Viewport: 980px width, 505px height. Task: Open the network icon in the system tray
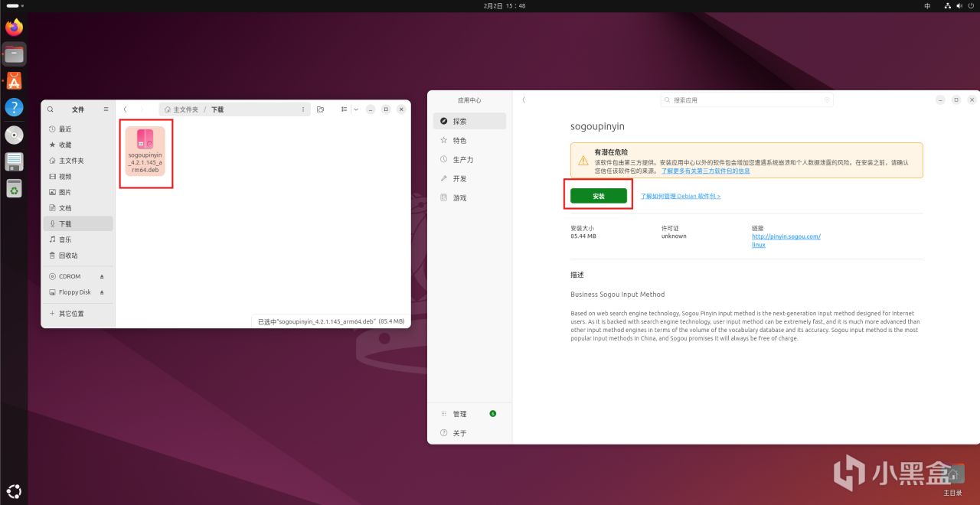point(948,5)
